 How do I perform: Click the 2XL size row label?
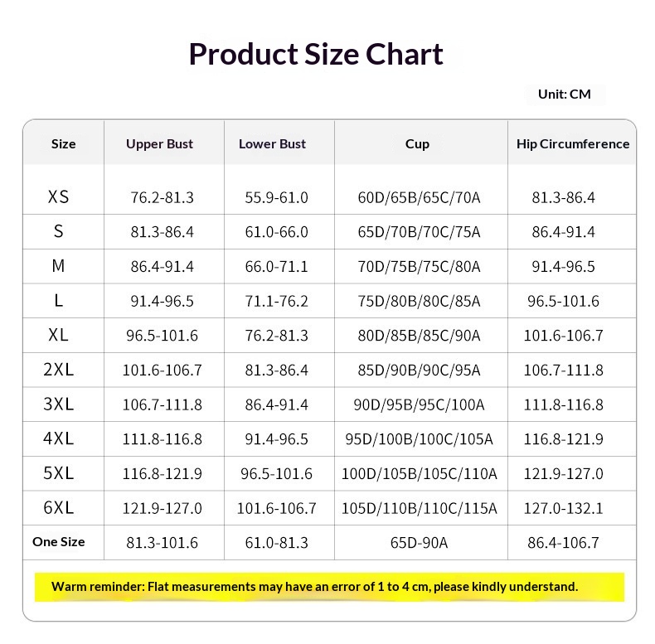tap(59, 370)
